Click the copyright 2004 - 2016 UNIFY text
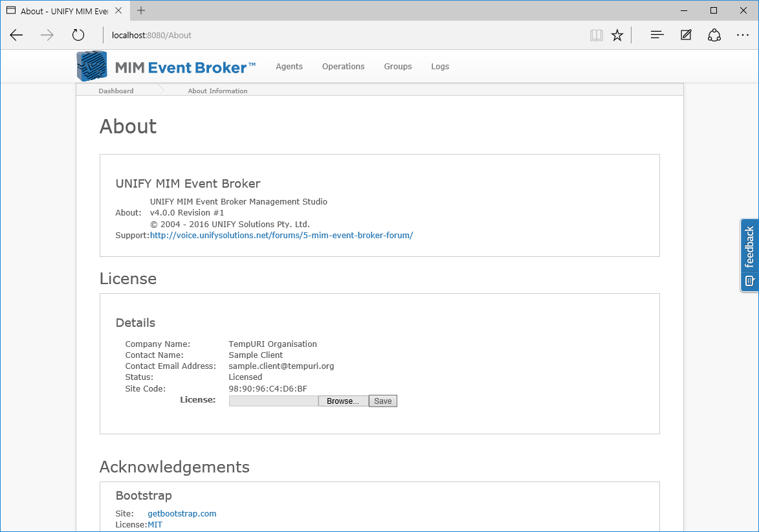 (x=230, y=224)
